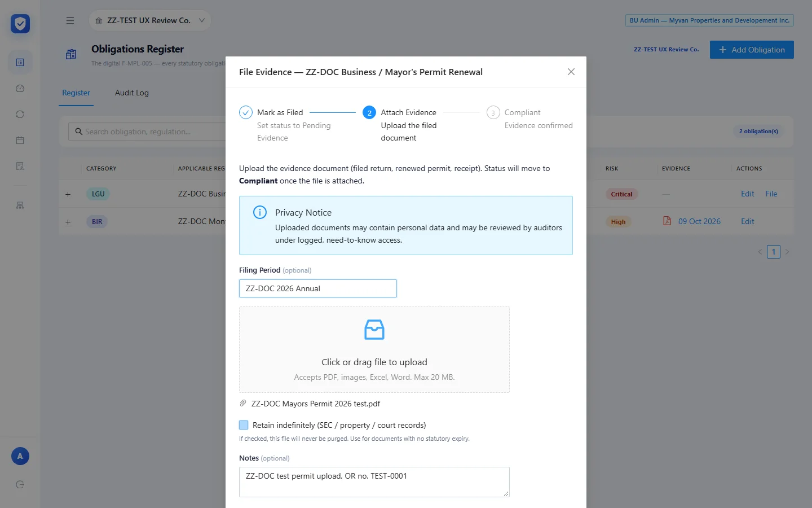
Task: Expand the BIR obligation row
Action: tap(68, 222)
